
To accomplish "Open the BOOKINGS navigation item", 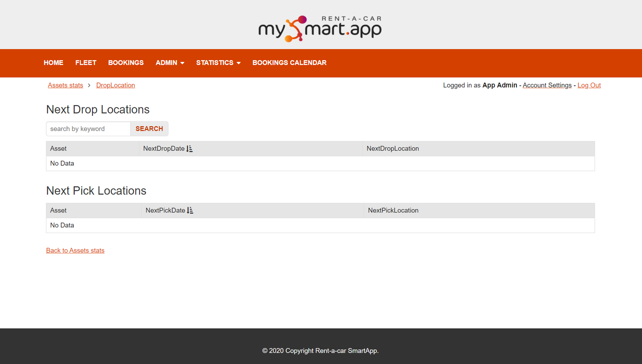I will click(126, 63).
